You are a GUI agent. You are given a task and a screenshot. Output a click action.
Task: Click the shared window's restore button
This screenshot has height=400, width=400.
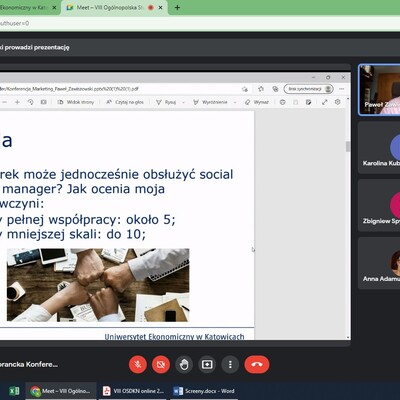click(x=328, y=77)
